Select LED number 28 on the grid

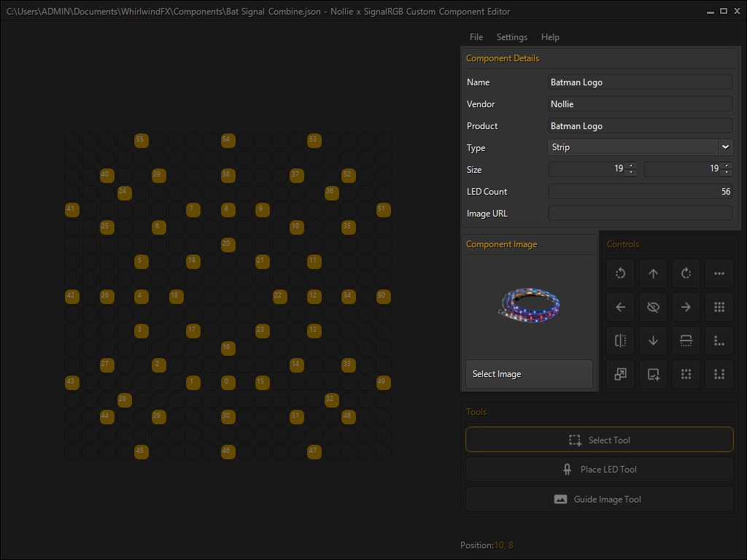pos(124,400)
